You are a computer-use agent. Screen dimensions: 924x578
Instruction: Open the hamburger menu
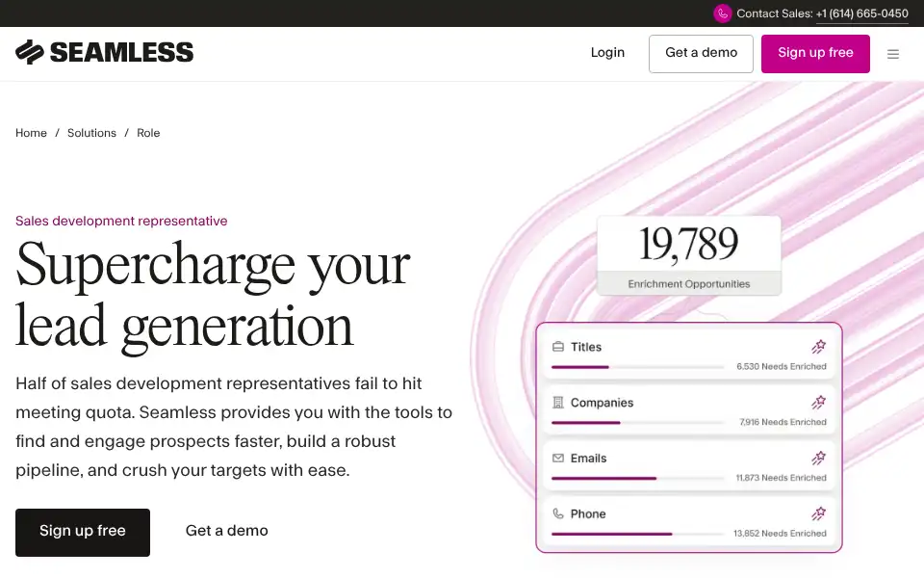click(893, 54)
